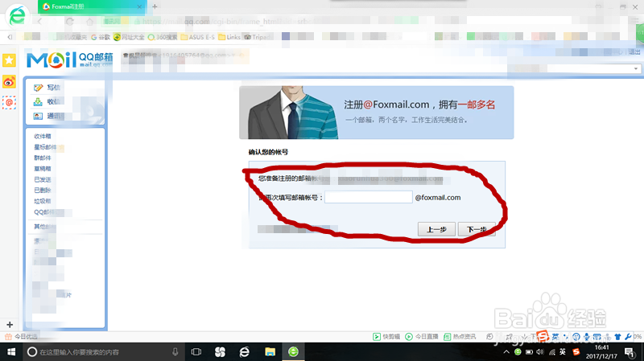
Task: Open the volume control tray icon
Action: (x=540, y=352)
